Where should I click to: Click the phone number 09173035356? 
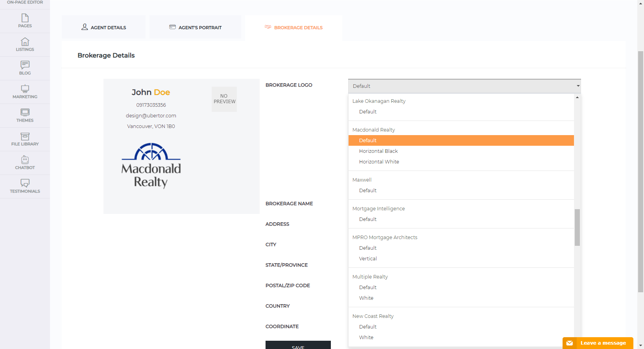pos(151,105)
